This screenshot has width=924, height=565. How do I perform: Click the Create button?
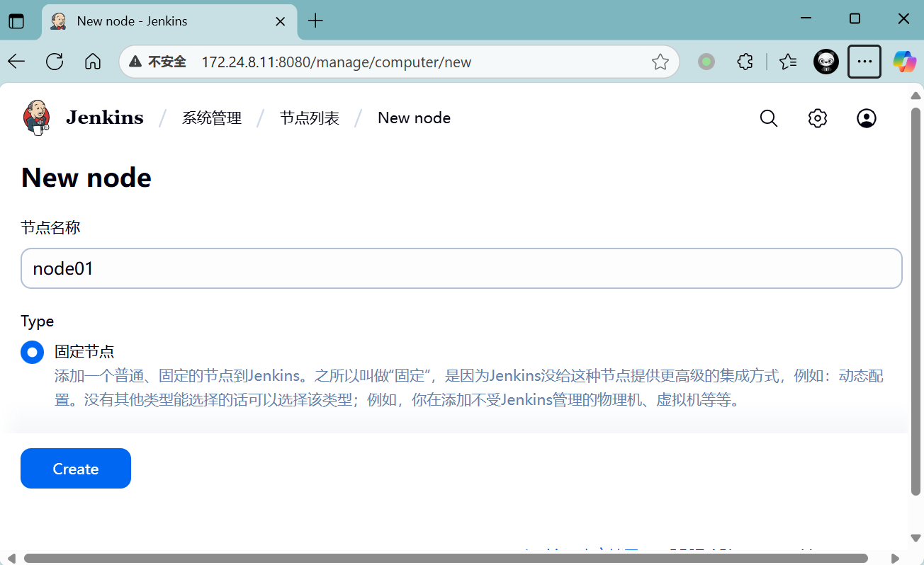76,469
